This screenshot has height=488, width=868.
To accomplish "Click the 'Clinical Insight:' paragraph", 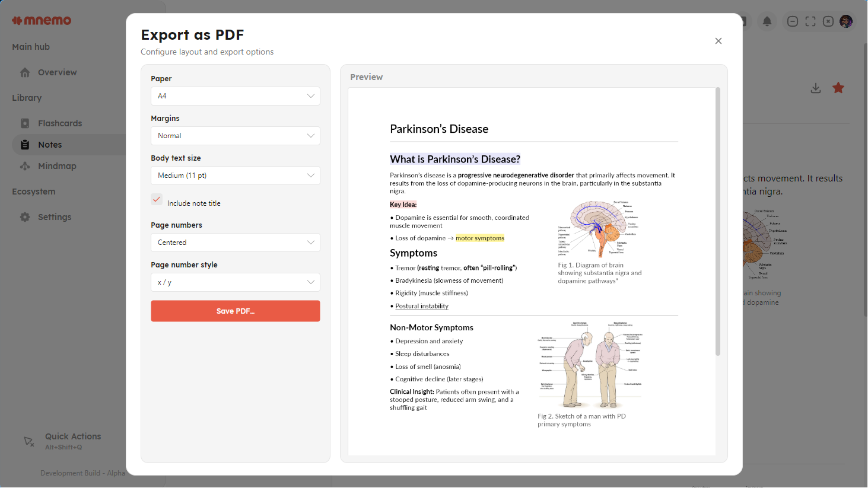I will click(x=454, y=400).
